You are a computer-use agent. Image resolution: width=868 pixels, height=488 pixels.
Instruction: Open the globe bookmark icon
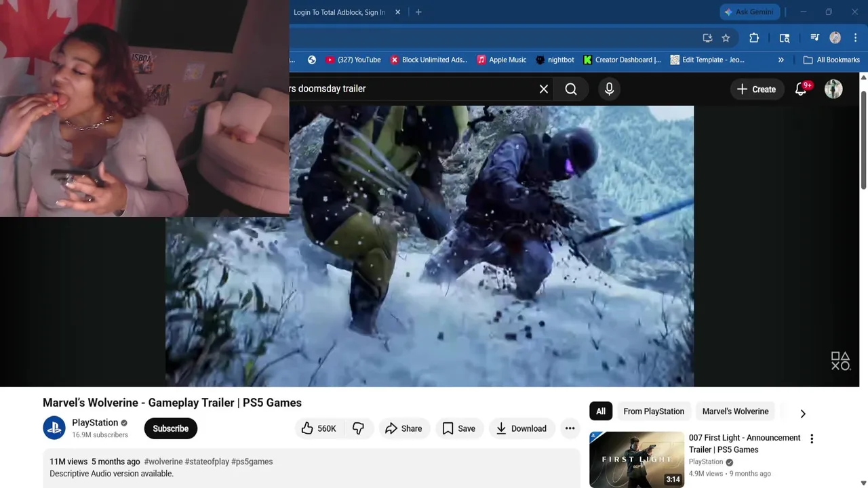point(312,60)
